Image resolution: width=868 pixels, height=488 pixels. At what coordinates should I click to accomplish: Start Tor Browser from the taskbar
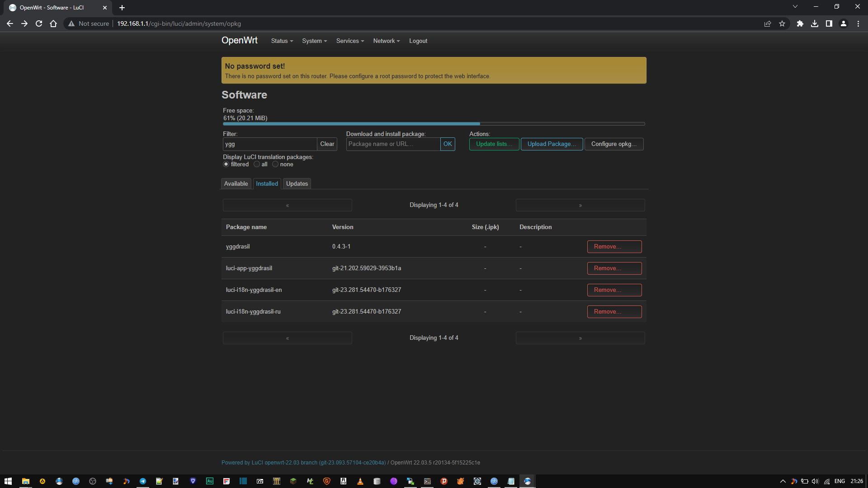[393, 481]
